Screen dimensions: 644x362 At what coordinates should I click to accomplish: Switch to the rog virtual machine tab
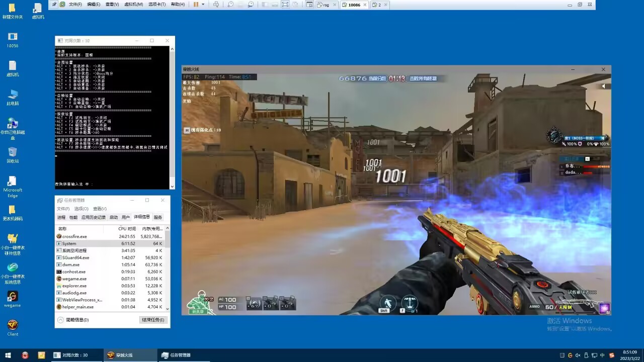(326, 5)
